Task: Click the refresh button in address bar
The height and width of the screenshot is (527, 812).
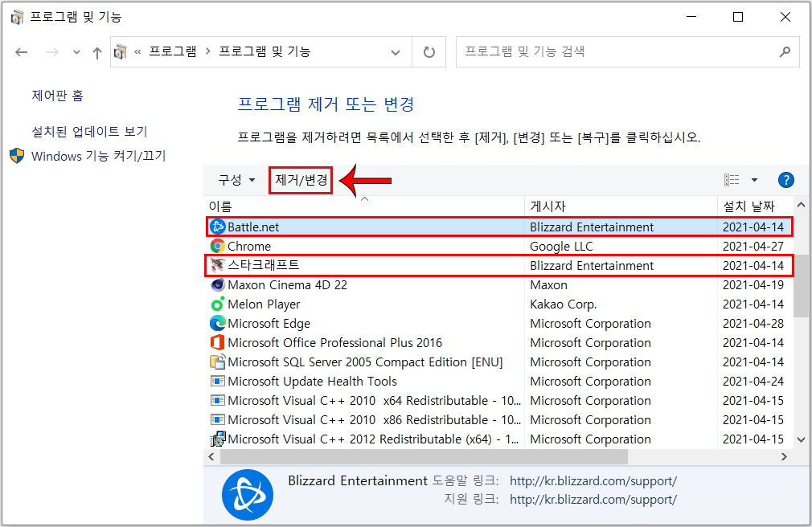Action: tap(429, 51)
